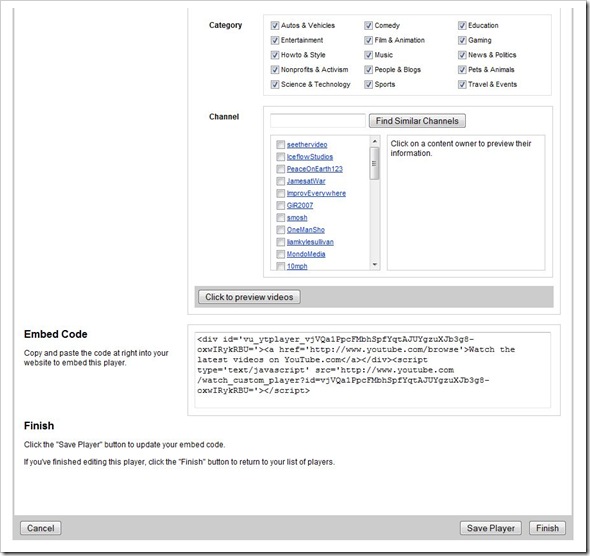Toggle Science & Technology checkbox
Viewport: 590px width, 556px height.
(x=275, y=84)
